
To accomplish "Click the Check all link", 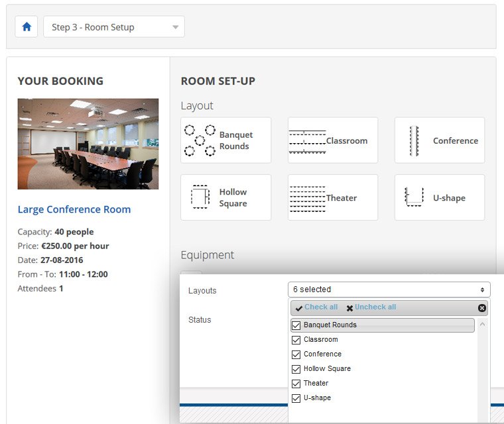I will coord(321,307).
